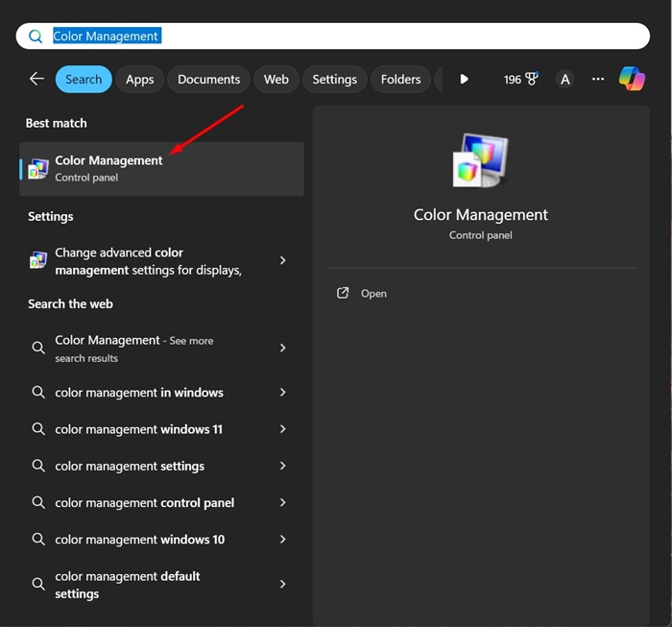Click 'color management windows 11' suggestion text
The image size is (672, 627).
point(139,429)
